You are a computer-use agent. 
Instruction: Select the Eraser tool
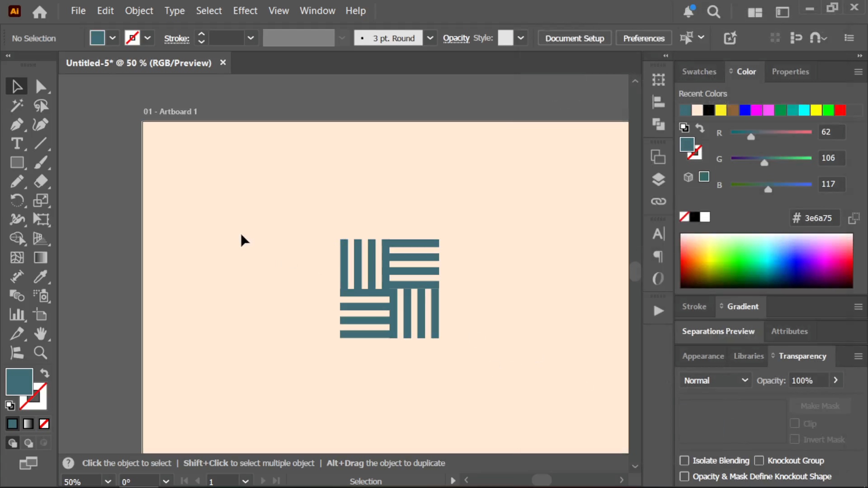coord(41,181)
